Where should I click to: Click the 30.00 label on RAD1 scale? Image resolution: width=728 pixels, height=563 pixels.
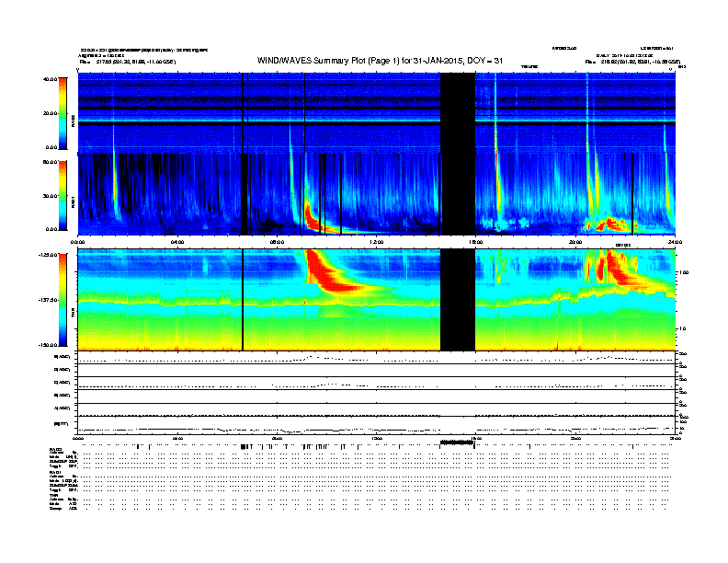pos(50,196)
